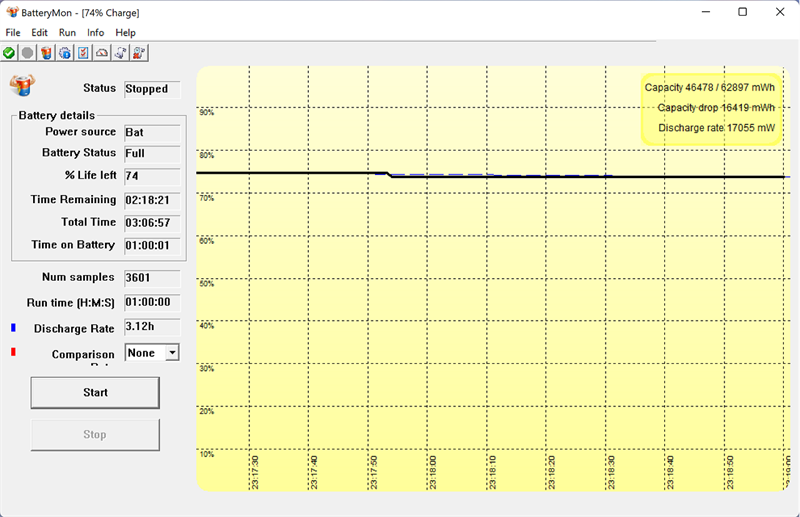This screenshot has width=800, height=517.
Task: Click the gear configuration toolbar icon
Action: 65,52
